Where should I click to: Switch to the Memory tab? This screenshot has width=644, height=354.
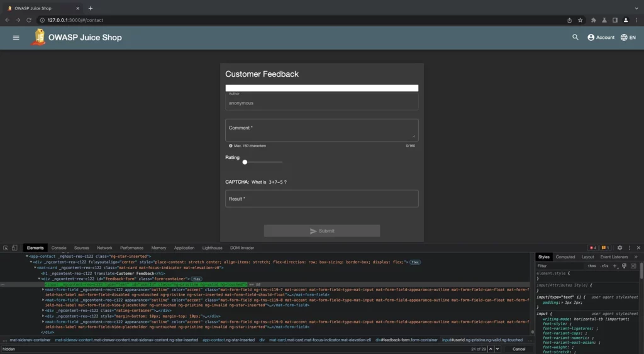158,248
